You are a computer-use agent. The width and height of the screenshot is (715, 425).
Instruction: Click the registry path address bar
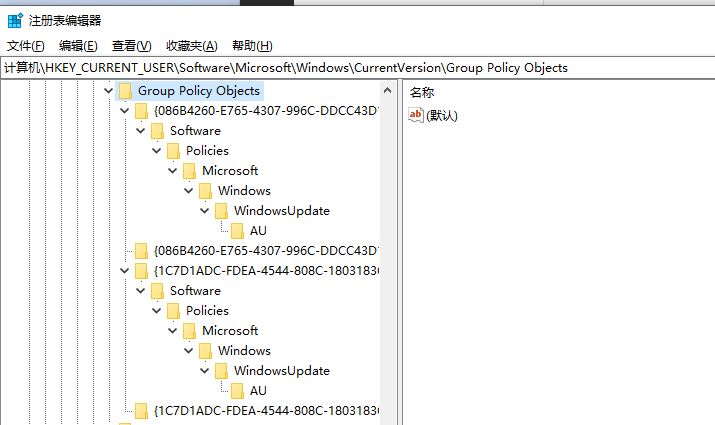pos(358,68)
